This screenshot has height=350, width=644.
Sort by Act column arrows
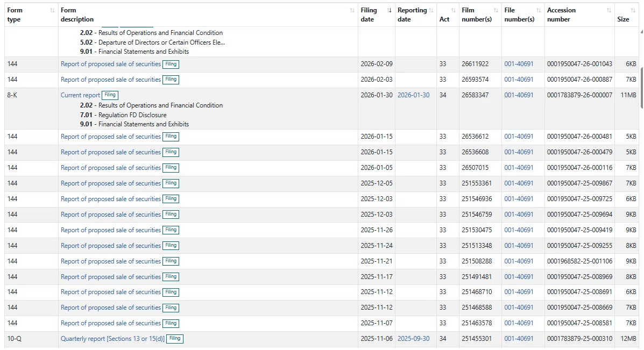(x=453, y=10)
